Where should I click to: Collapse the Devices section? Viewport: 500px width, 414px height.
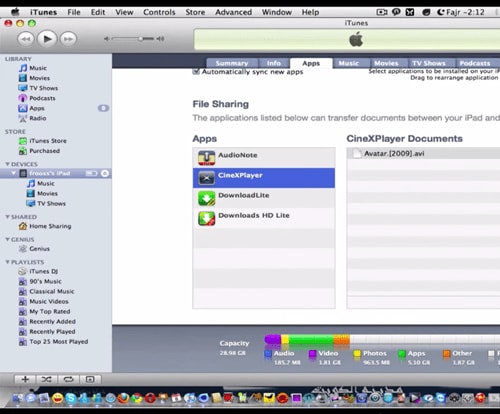coord(7,164)
